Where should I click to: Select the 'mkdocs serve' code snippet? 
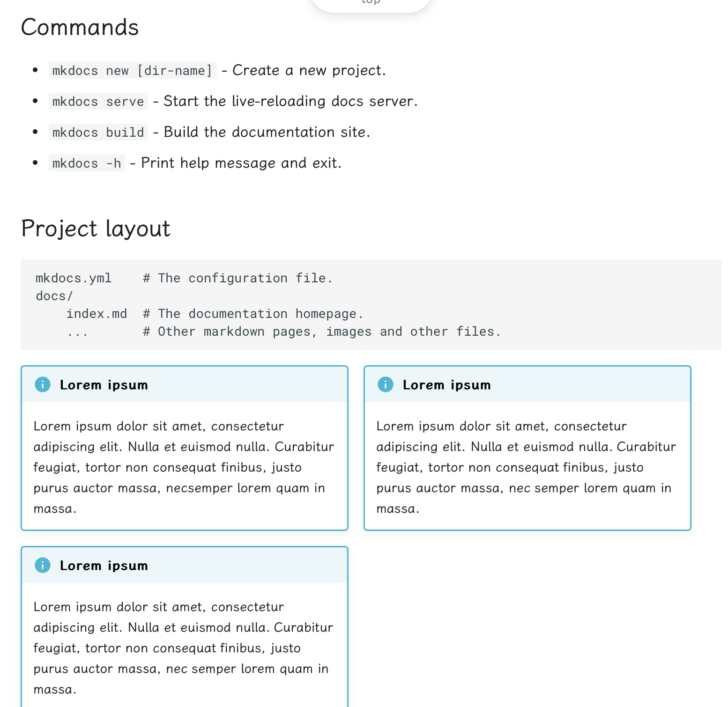(x=98, y=102)
